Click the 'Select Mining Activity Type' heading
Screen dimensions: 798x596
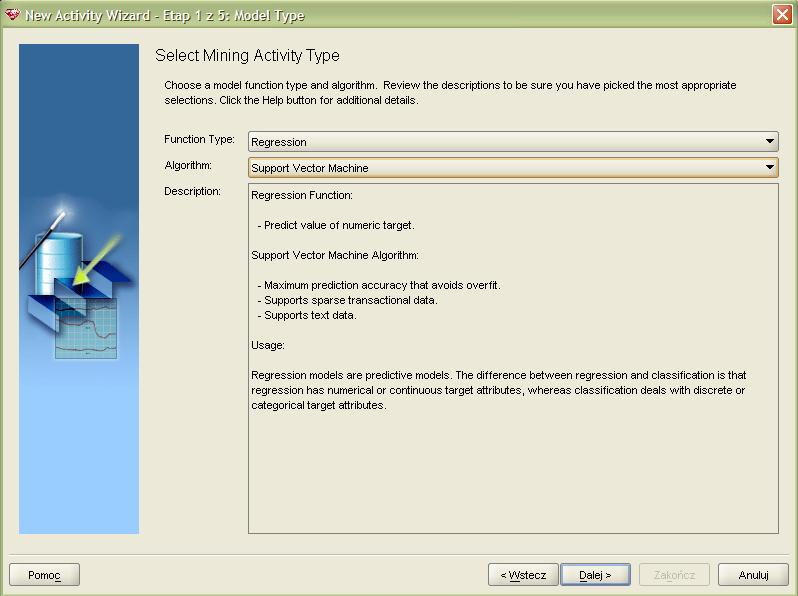point(247,55)
